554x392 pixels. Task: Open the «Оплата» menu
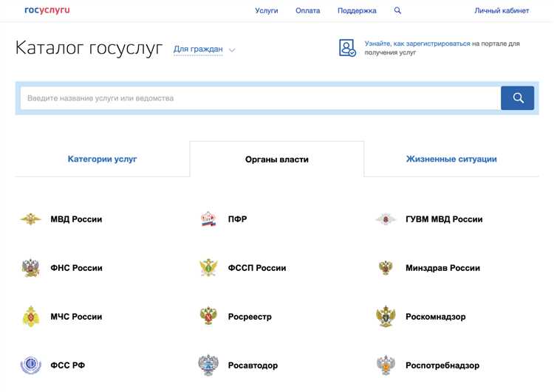tap(308, 10)
